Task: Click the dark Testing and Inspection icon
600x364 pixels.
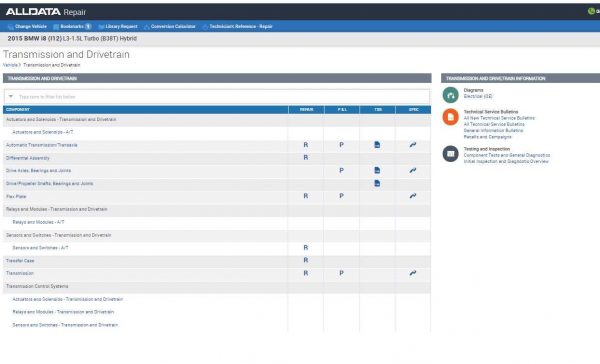Action: 451,154
